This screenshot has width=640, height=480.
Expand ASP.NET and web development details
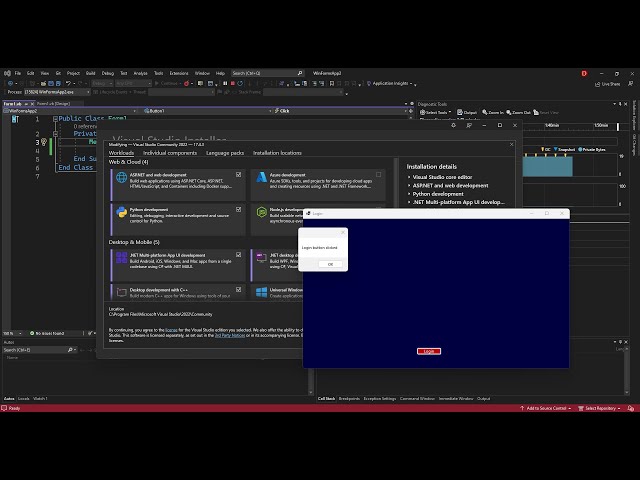pyautogui.click(x=409, y=186)
